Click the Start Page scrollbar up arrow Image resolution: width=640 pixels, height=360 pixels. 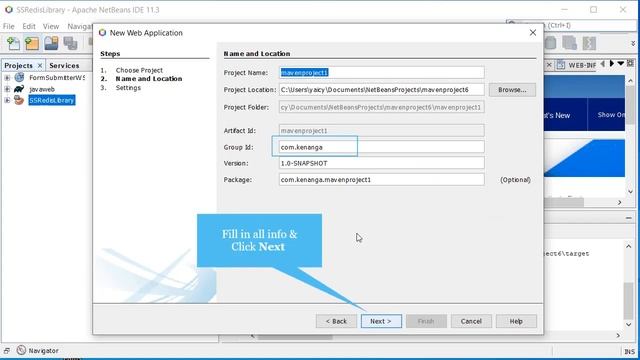coord(631,81)
